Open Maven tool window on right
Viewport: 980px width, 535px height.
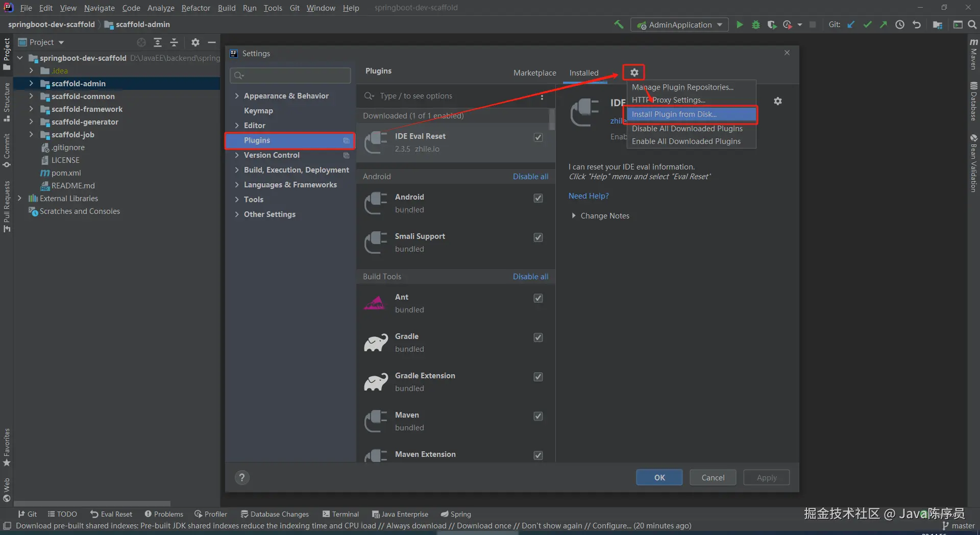[x=974, y=54]
